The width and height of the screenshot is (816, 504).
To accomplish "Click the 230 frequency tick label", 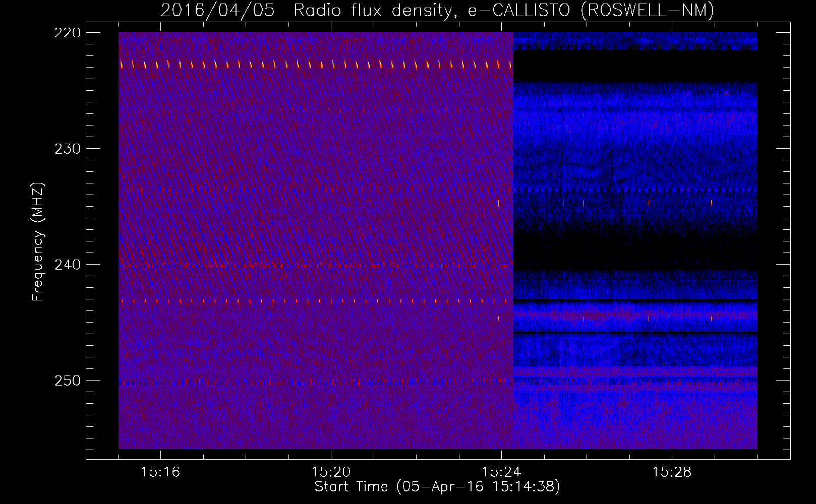I will [68, 149].
